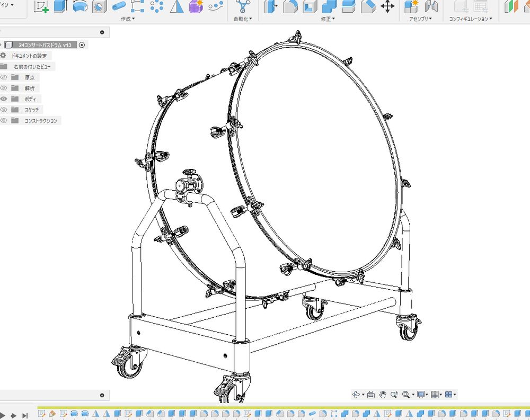Select the Extrude tool

coord(61,6)
